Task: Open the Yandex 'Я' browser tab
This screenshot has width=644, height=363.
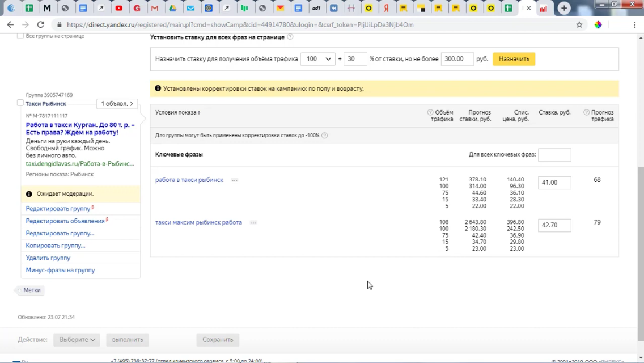Action: pyautogui.click(x=387, y=8)
